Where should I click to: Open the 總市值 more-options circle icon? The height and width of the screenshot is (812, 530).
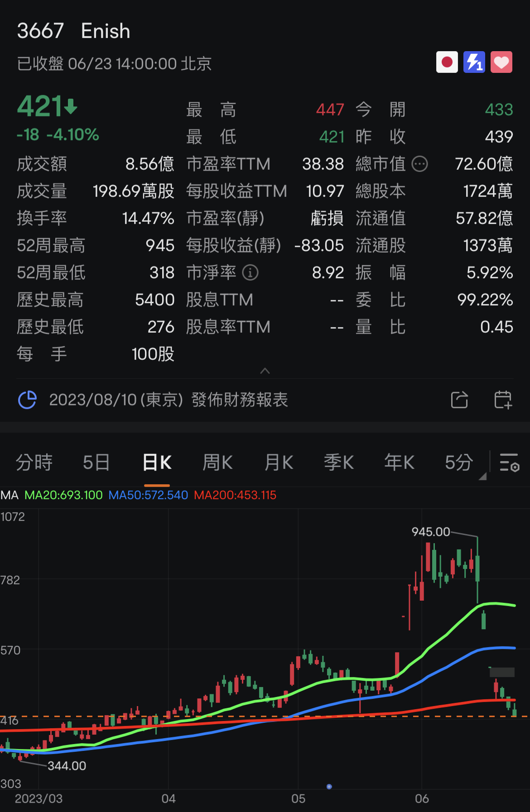419,164
